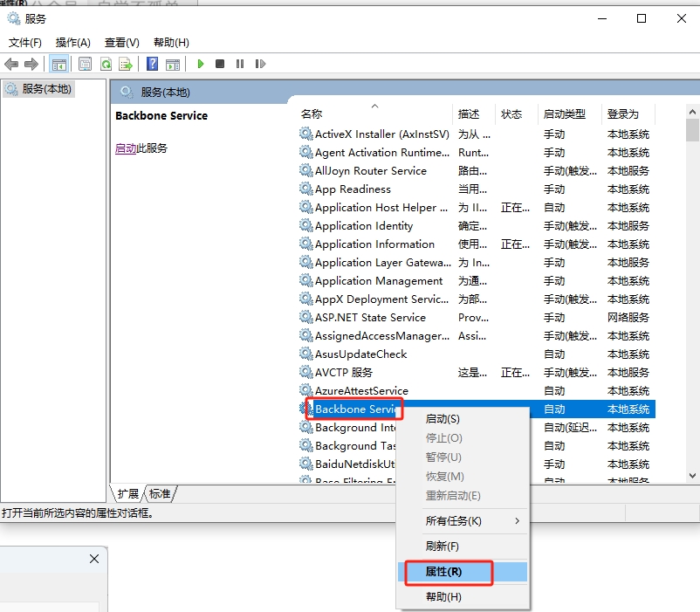Open the 操作(A) menu
This screenshot has height=612, width=700.
(72, 42)
